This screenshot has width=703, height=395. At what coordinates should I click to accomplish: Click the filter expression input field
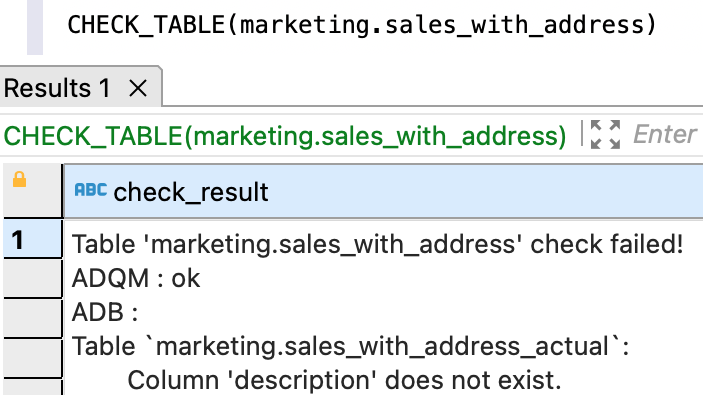click(667, 135)
